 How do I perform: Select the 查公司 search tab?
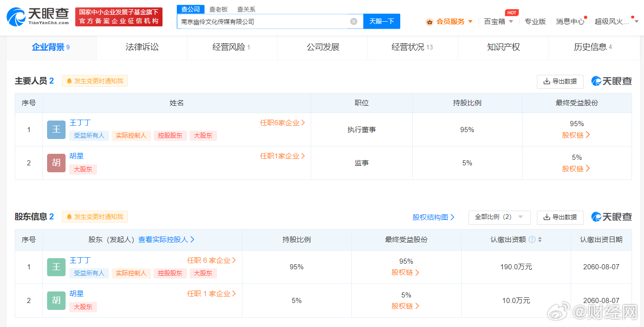pos(191,9)
